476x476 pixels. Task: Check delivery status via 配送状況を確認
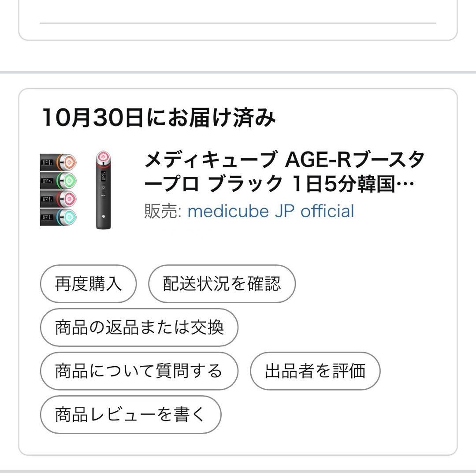click(222, 284)
